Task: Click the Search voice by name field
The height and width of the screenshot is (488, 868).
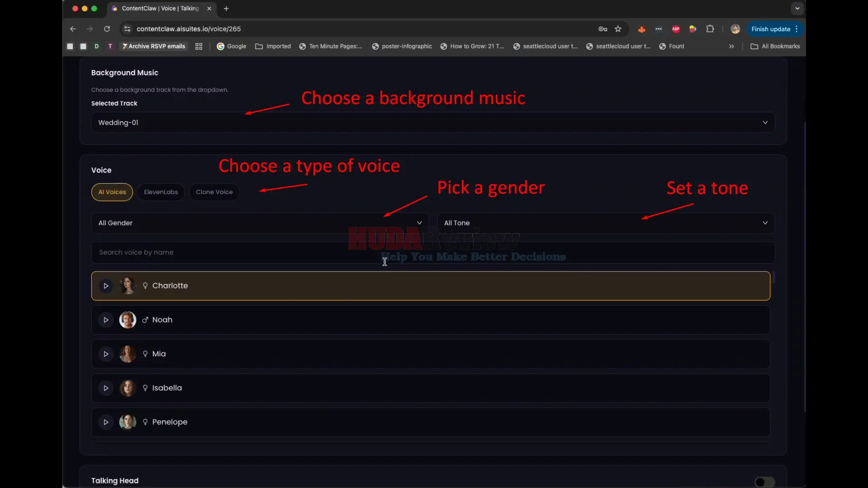Action: (433, 252)
